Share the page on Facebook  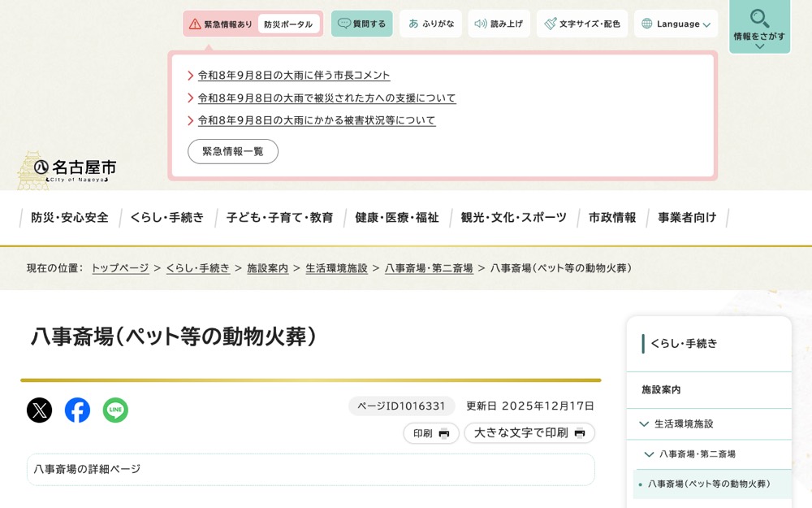(x=77, y=410)
